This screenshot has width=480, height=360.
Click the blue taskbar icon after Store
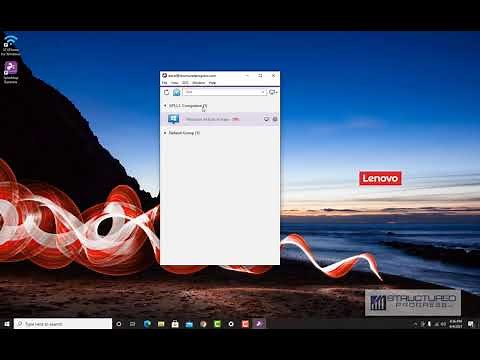[x=189, y=324]
